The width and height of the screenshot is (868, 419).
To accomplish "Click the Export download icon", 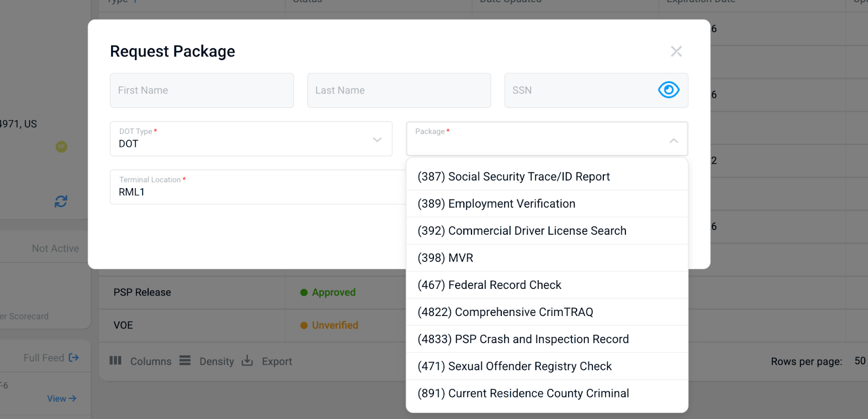I will tap(247, 360).
